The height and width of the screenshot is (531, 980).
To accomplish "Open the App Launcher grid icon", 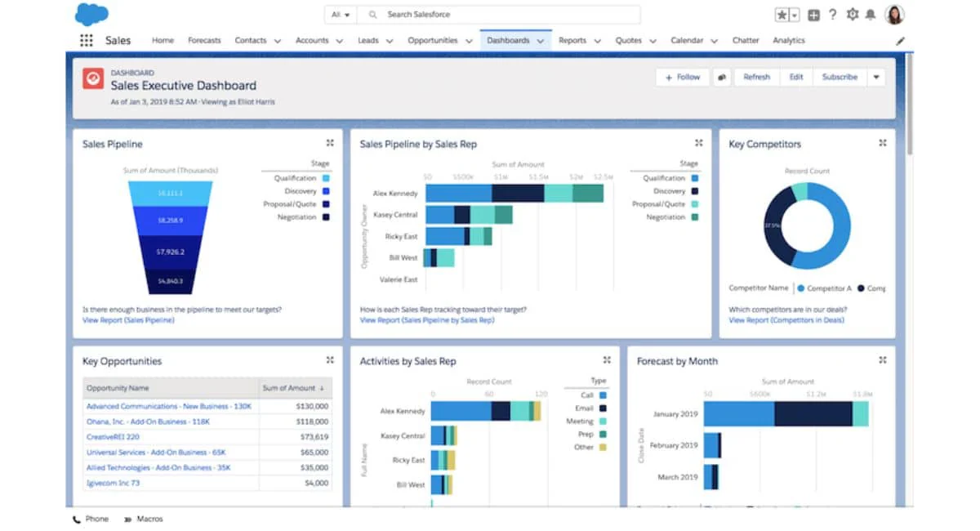I will click(x=86, y=41).
